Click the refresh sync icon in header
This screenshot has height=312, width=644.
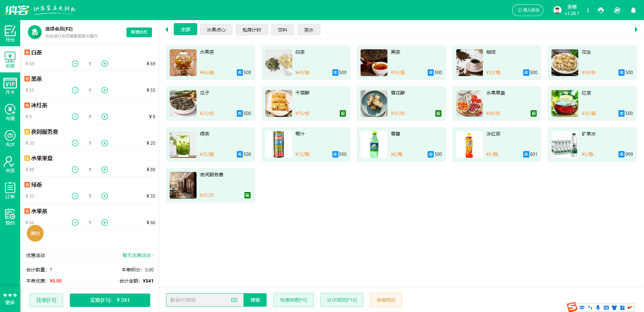617,10
